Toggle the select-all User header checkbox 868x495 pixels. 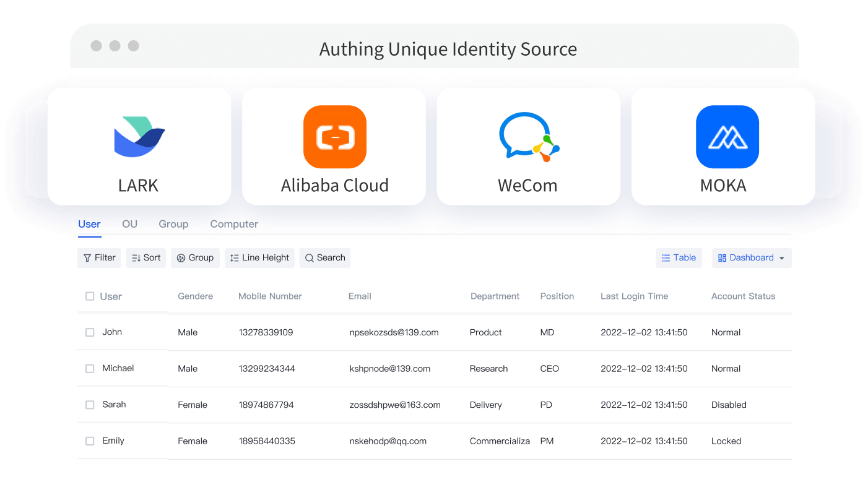click(90, 296)
